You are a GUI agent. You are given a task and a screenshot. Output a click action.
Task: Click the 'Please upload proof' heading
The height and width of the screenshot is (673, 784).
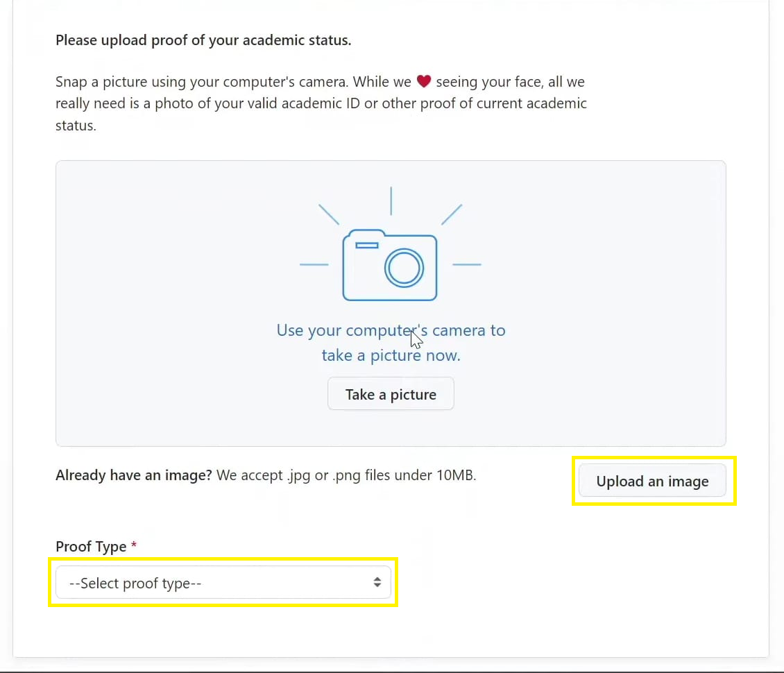[x=203, y=40]
